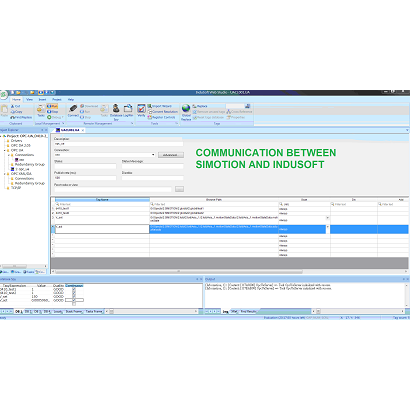Toggle Continuous checkbox in third Watch row

coord(74,297)
